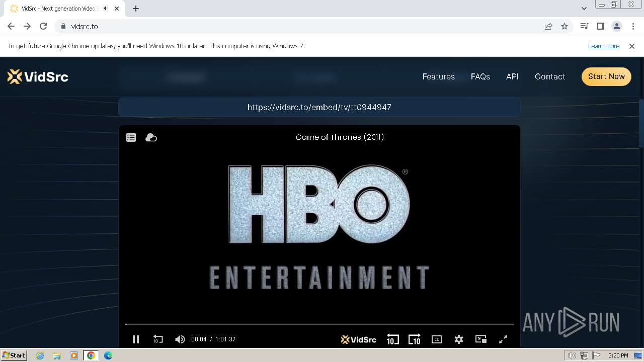The image size is (644, 362).
Task: View site info lock icon
Action: pyautogui.click(x=63, y=26)
